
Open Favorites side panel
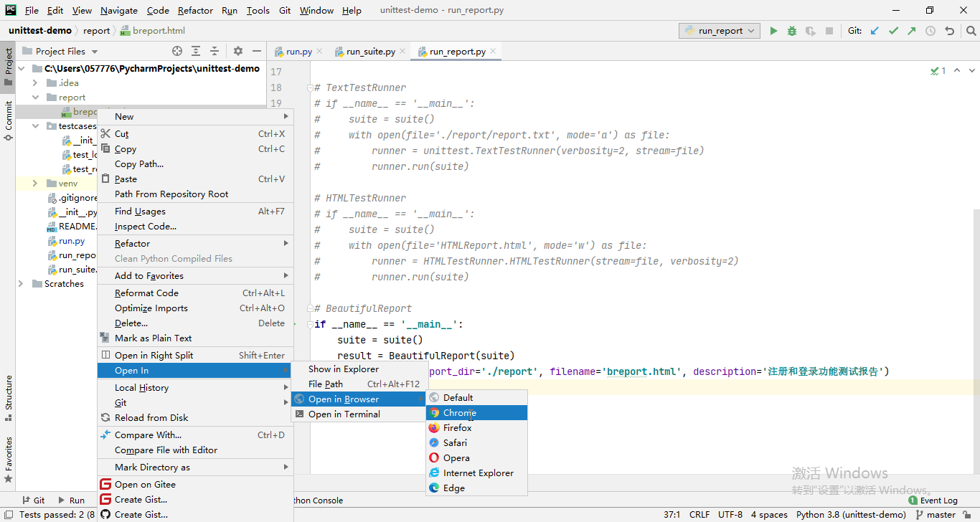click(8, 459)
